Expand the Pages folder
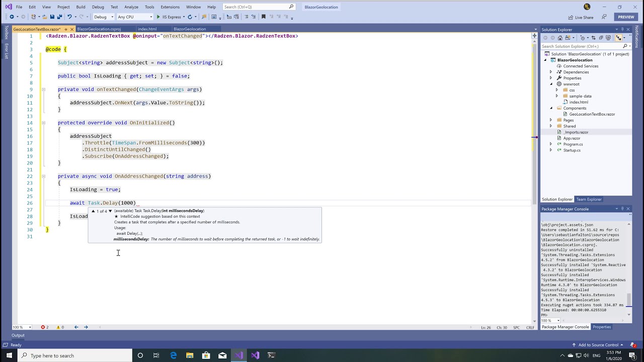The width and height of the screenshot is (644, 362). [551, 120]
